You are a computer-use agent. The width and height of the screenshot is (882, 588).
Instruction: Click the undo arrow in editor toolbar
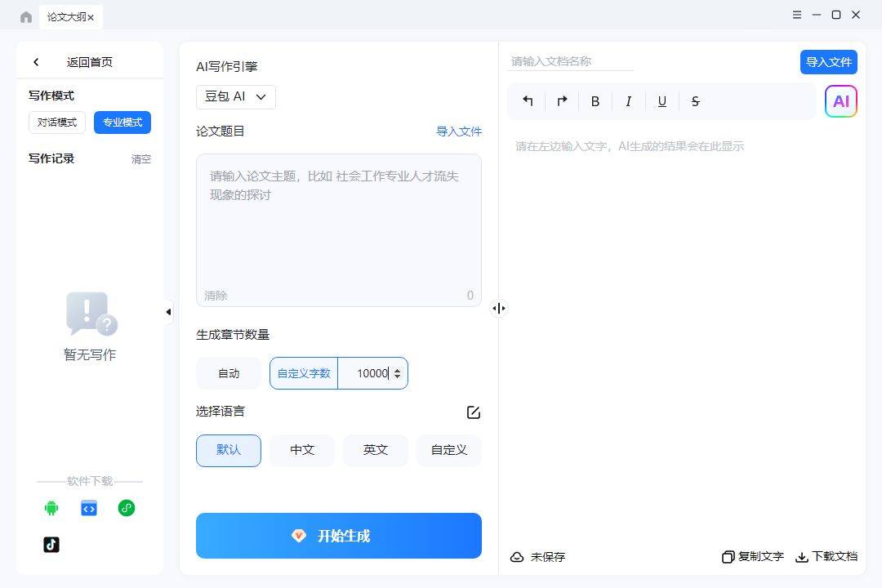tap(528, 101)
